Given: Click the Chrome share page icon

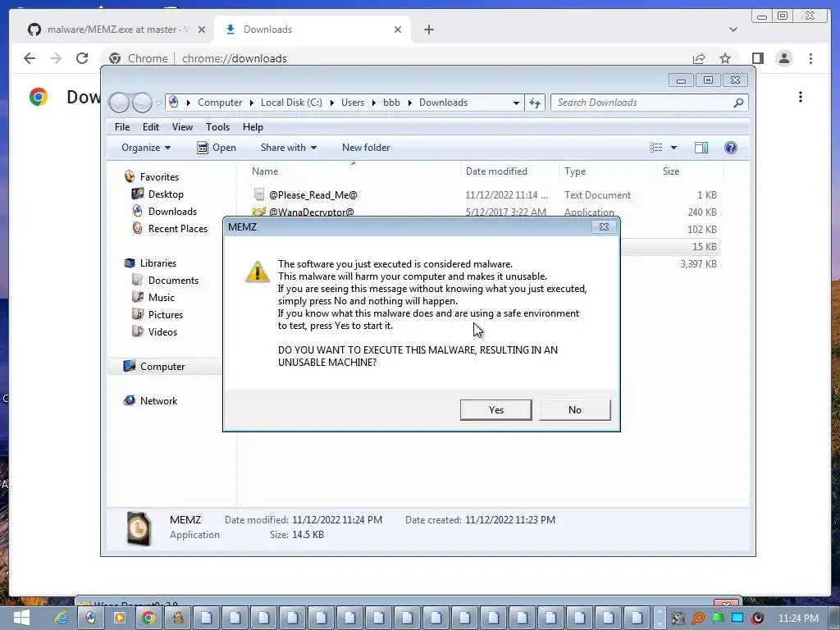Looking at the screenshot, I should [699, 58].
